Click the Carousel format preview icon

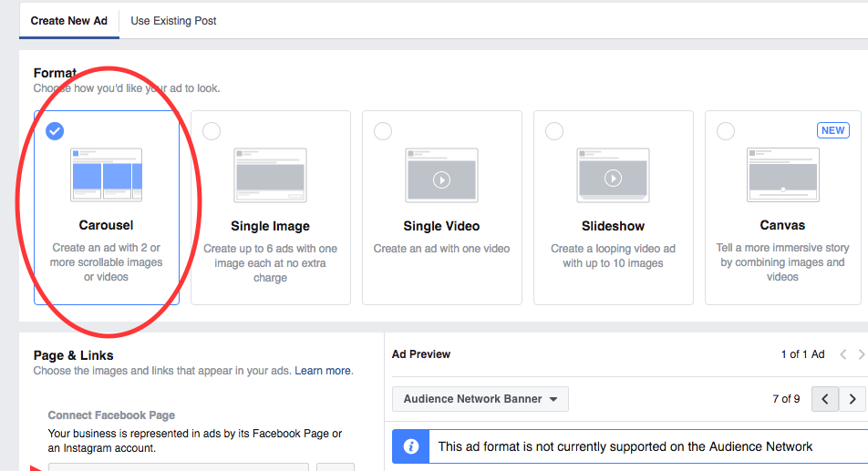(107, 174)
